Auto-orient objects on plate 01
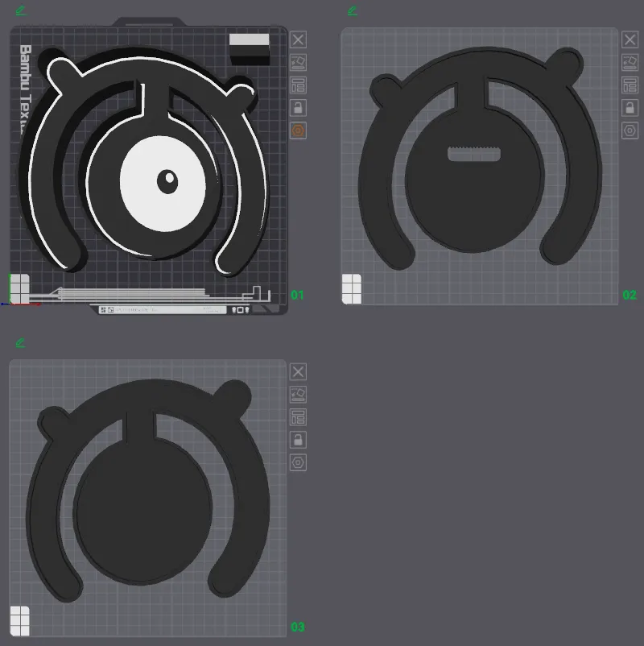The height and width of the screenshot is (646, 644). pos(298,62)
